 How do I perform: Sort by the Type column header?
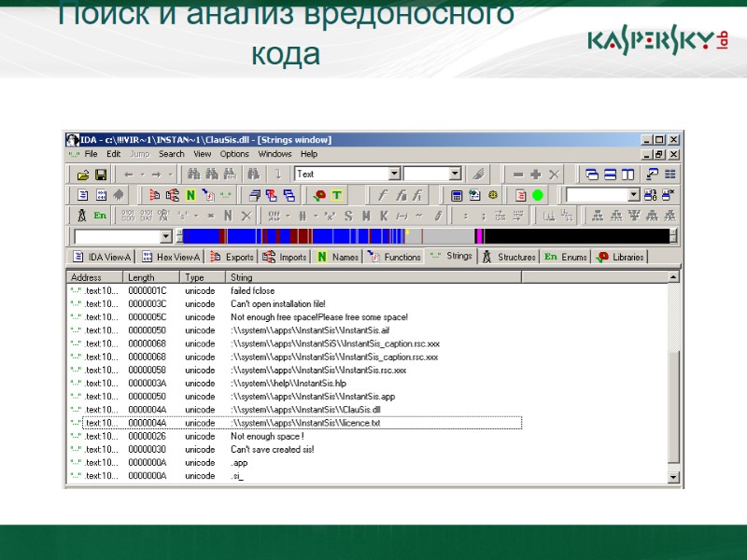203,277
